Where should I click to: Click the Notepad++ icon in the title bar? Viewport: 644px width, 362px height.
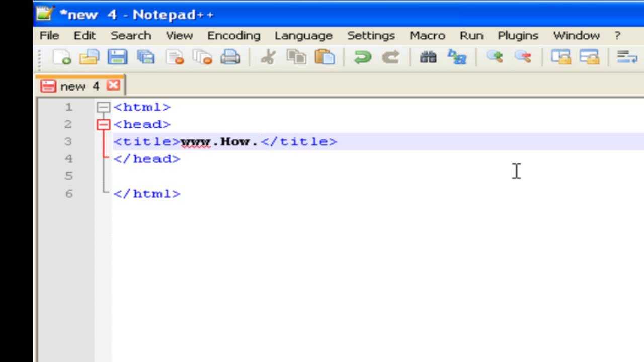44,14
